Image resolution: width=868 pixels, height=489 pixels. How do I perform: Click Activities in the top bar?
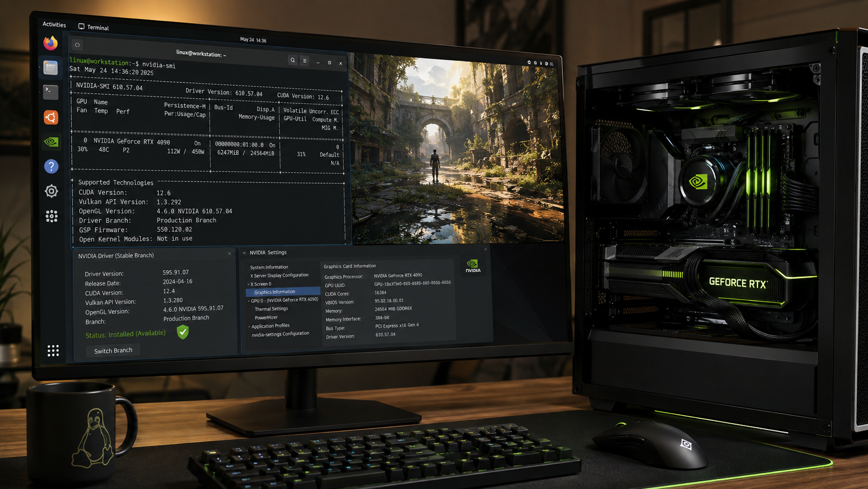(x=54, y=24)
